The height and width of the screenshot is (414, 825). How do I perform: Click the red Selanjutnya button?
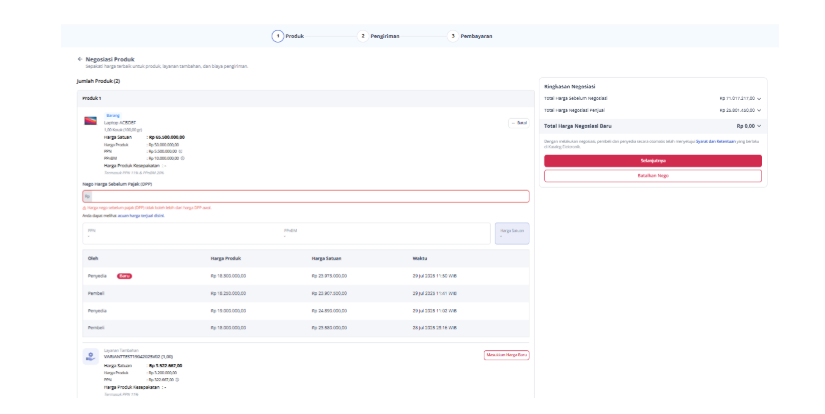coord(653,161)
